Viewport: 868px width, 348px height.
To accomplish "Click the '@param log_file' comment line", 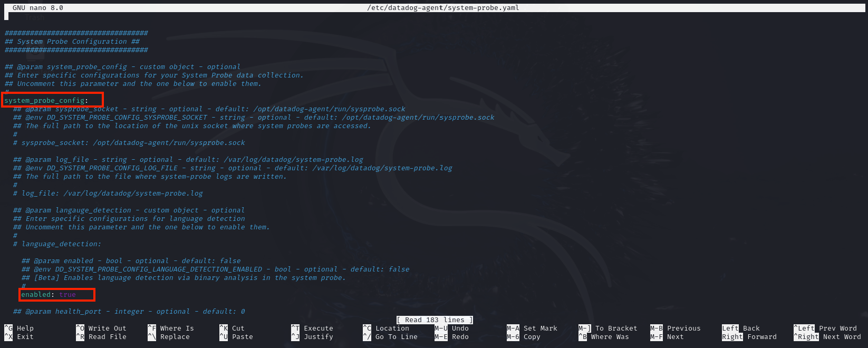I will (x=188, y=160).
